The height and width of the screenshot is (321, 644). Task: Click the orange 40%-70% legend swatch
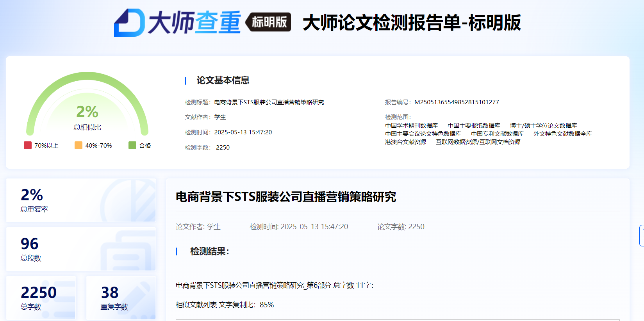(x=78, y=145)
